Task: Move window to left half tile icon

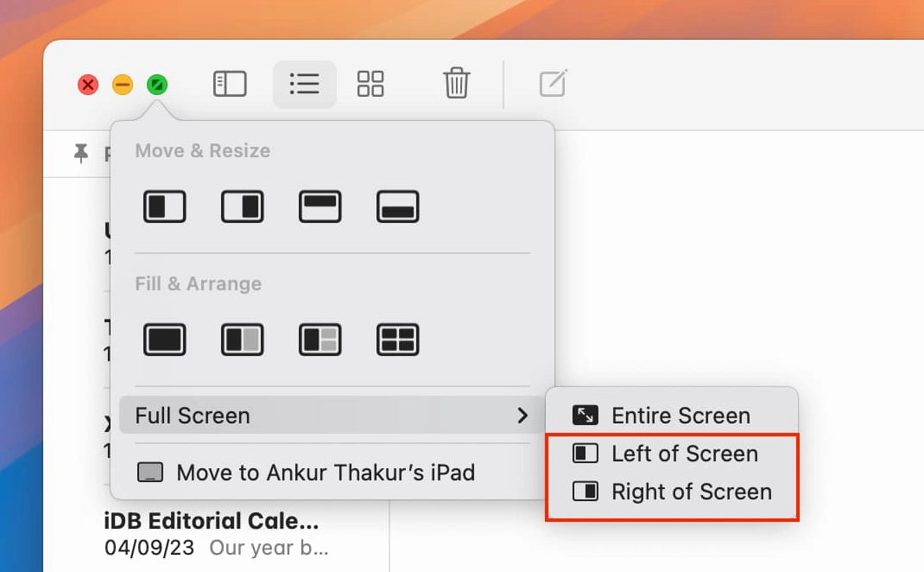Action: click(x=164, y=207)
